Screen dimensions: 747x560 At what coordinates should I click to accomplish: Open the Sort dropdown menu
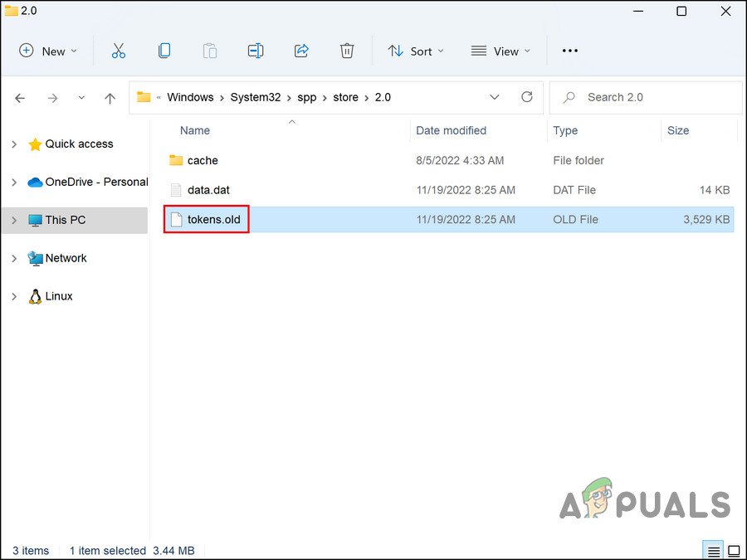click(416, 51)
